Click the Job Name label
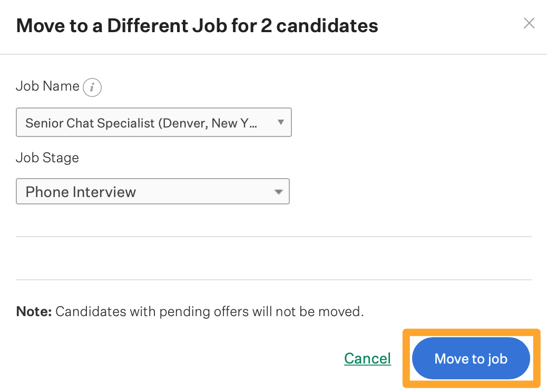Image resolution: width=547 pixels, height=392 pixels. pos(48,86)
